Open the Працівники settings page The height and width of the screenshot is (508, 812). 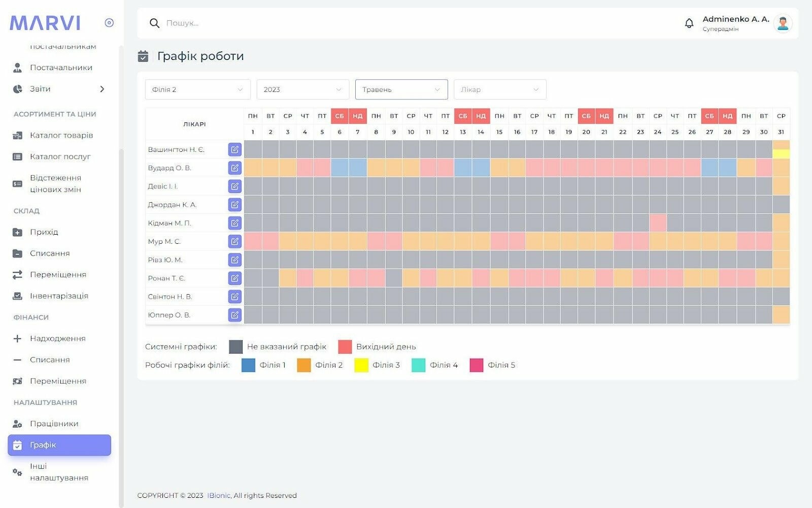pyautogui.click(x=54, y=424)
